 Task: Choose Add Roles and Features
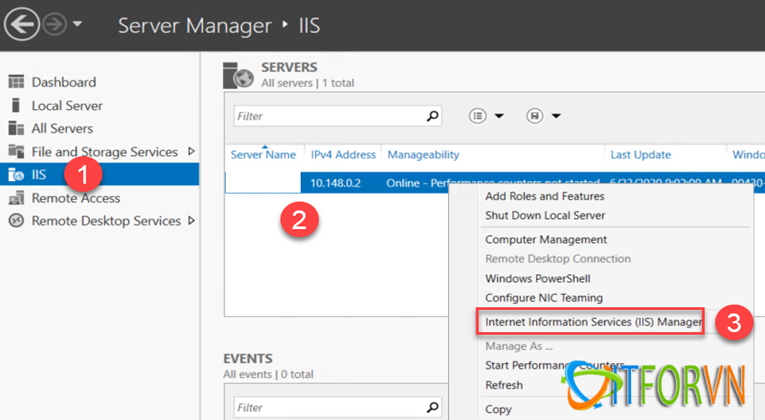click(544, 196)
